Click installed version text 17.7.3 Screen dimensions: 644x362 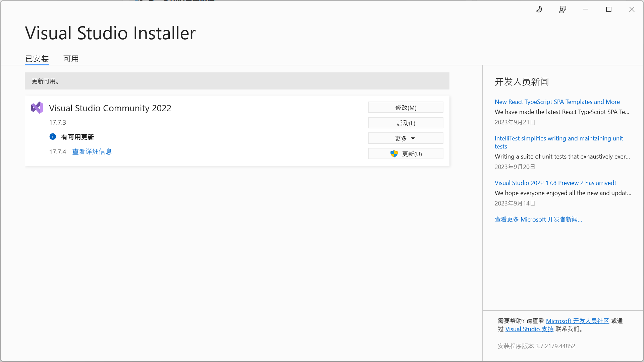57,122
